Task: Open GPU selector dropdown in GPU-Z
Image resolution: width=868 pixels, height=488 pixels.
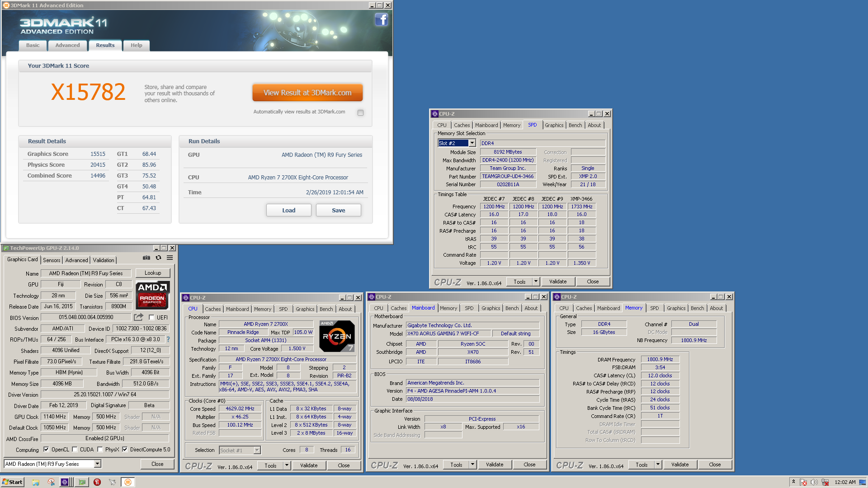Action: [x=97, y=464]
